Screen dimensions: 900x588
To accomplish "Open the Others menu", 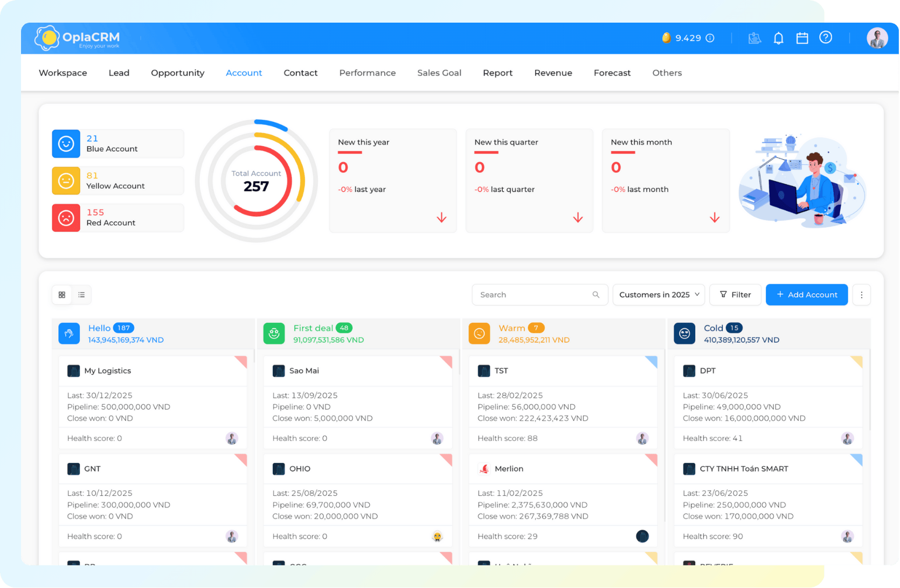I will pyautogui.click(x=667, y=73).
